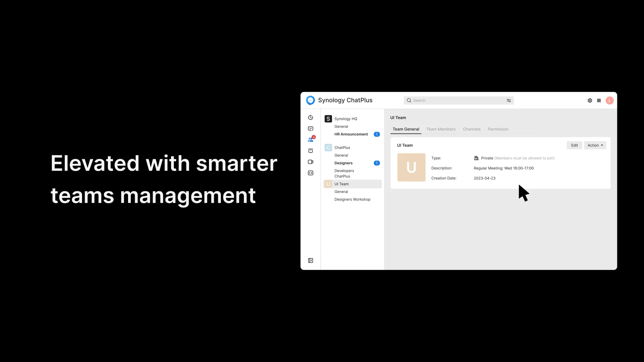Viewport: 644px width, 362px height.
Task: Collapse the sidebar panel icon
Action: [310, 261]
